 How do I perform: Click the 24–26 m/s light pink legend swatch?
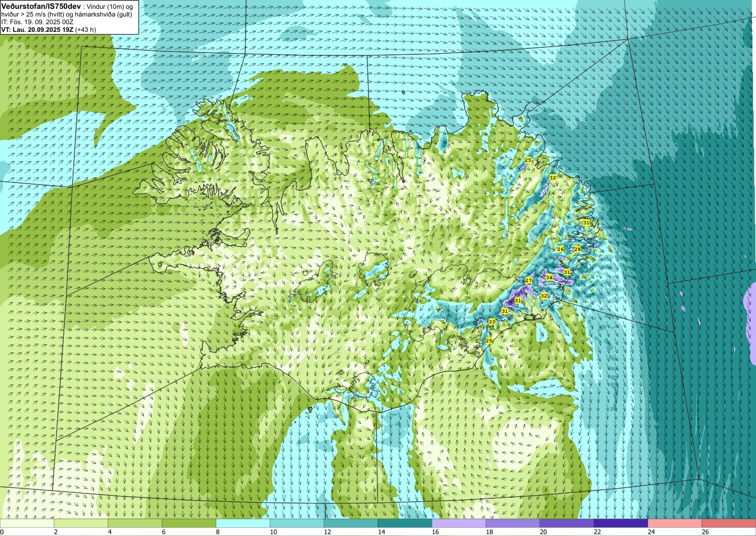click(675, 523)
